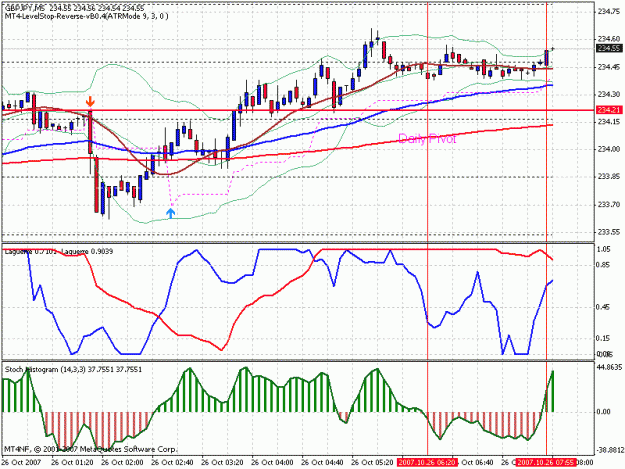The height and width of the screenshot is (469, 625).
Task: Select the 2007.10.26 07:55 time marker
Action: click(546, 463)
